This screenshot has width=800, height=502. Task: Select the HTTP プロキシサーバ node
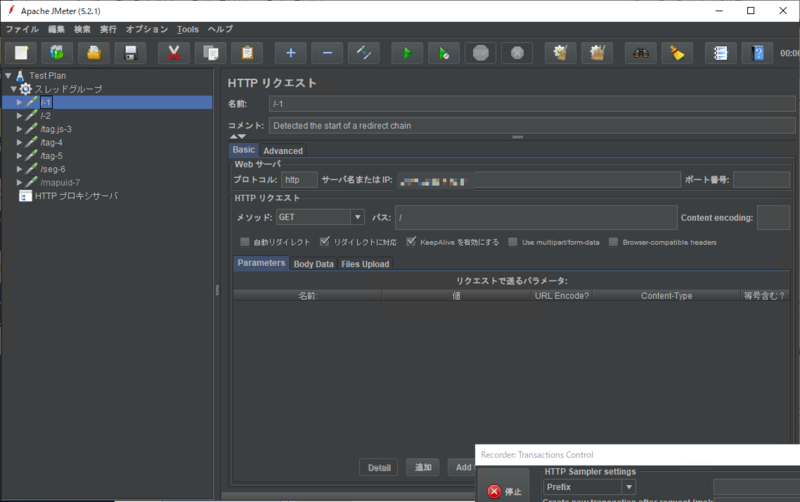click(x=76, y=196)
